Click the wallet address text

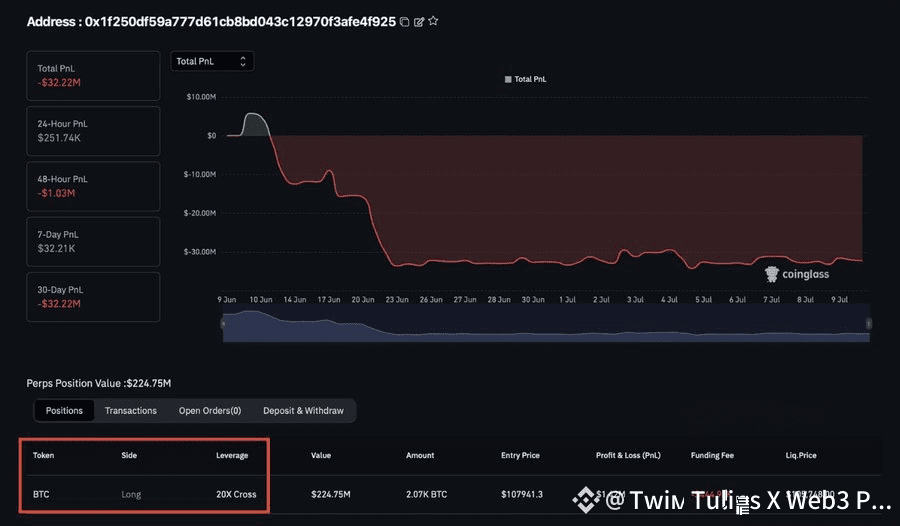240,22
